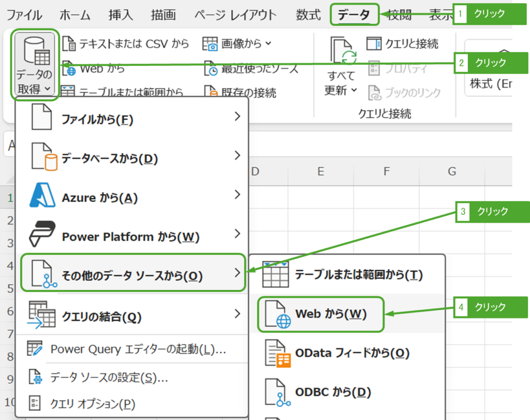Expand the Power Platform から submenu arrow

point(237,234)
